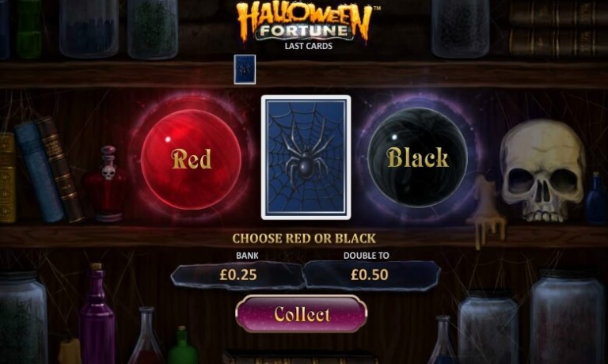608x364 pixels.
Task: Click the small last card thumbnail
Action: tap(245, 70)
